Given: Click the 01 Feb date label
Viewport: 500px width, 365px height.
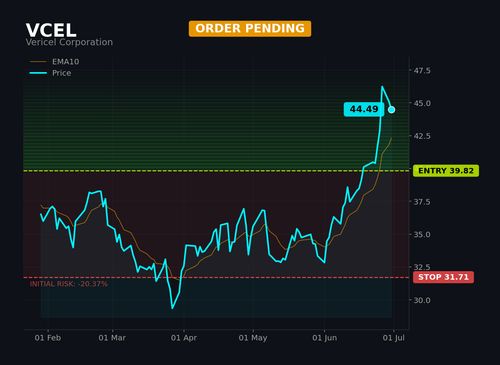Looking at the screenshot, I should (x=48, y=338).
